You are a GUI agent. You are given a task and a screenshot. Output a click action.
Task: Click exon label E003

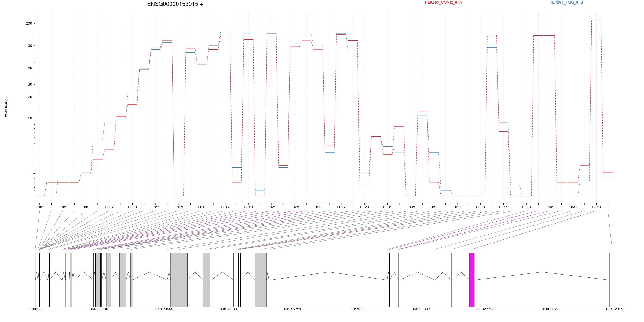click(x=63, y=207)
